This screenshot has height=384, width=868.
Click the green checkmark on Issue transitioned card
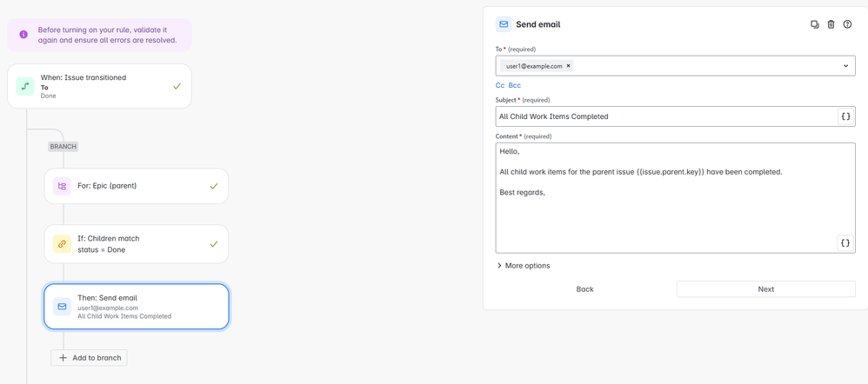pos(177,86)
